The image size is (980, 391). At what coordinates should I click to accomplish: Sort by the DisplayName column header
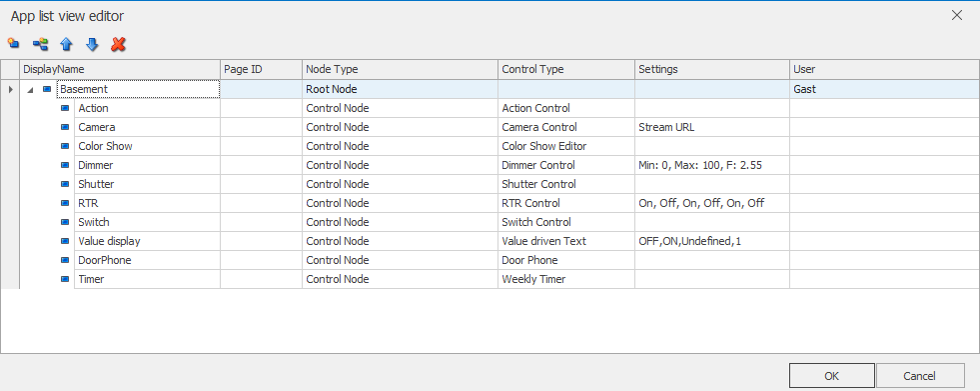(119, 69)
